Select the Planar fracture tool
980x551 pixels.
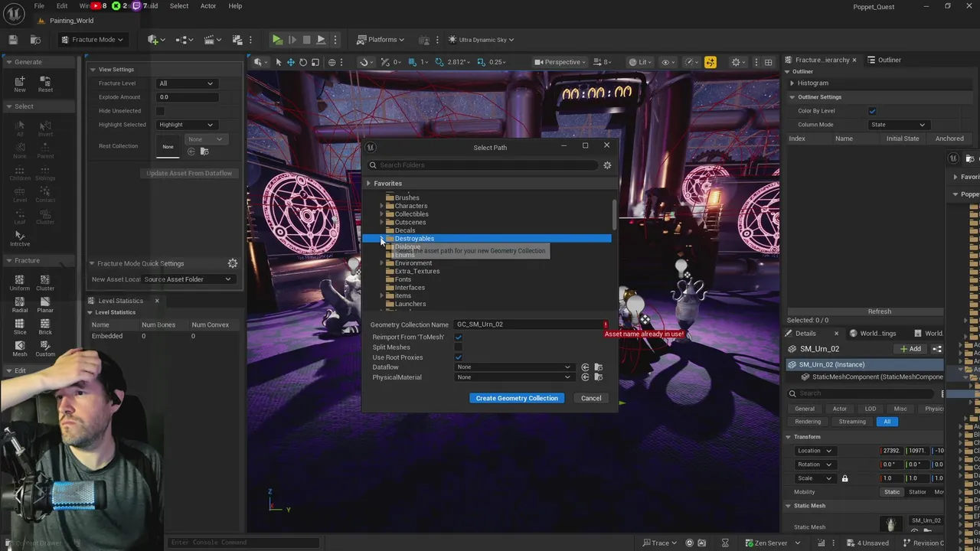click(x=45, y=305)
